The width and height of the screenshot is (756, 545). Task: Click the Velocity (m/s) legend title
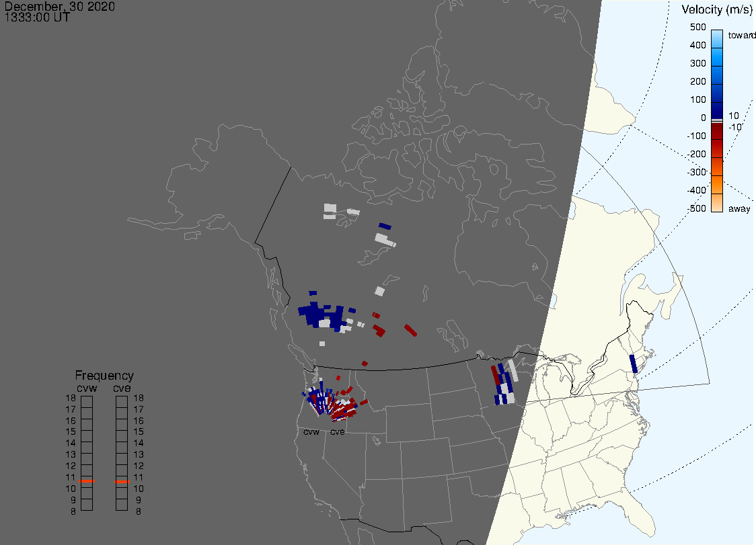point(717,9)
